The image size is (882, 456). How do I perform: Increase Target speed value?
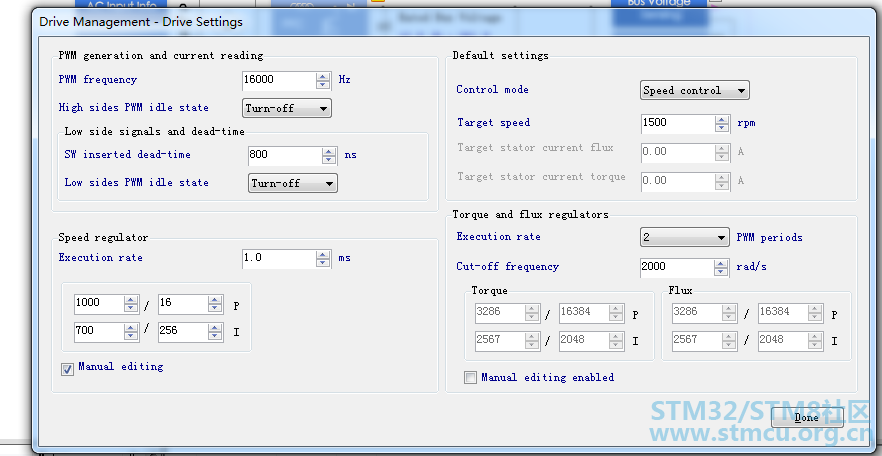[722, 120]
